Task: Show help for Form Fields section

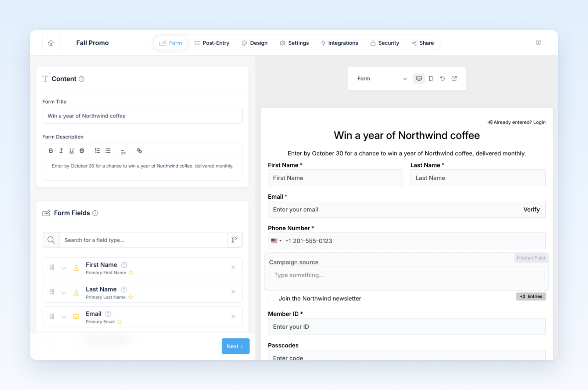Action: pos(95,213)
